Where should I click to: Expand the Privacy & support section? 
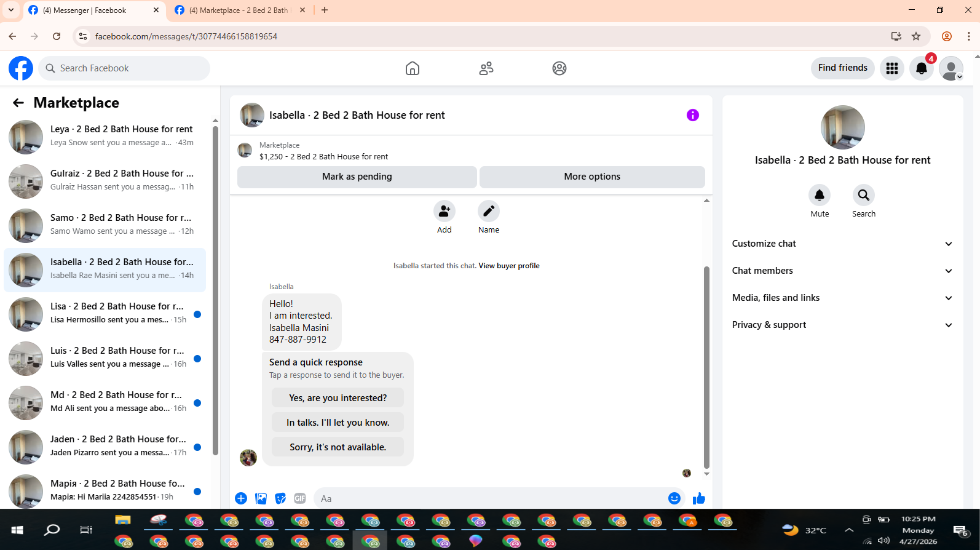pyautogui.click(x=842, y=325)
